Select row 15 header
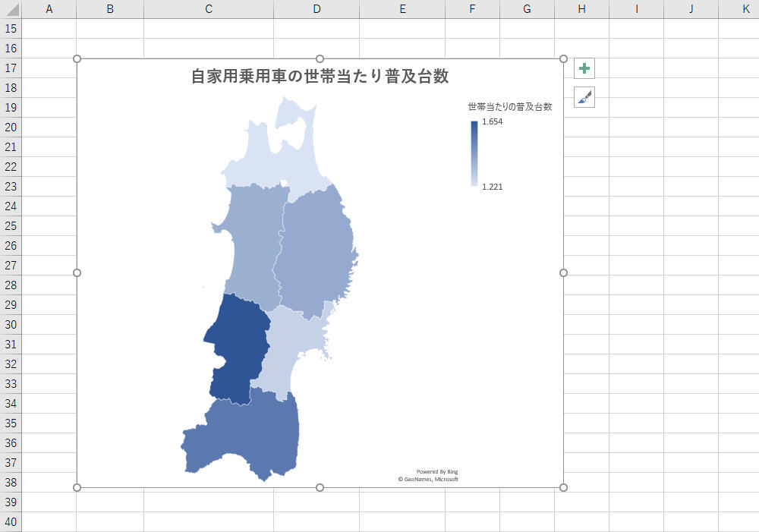759x532 pixels. click(11, 29)
